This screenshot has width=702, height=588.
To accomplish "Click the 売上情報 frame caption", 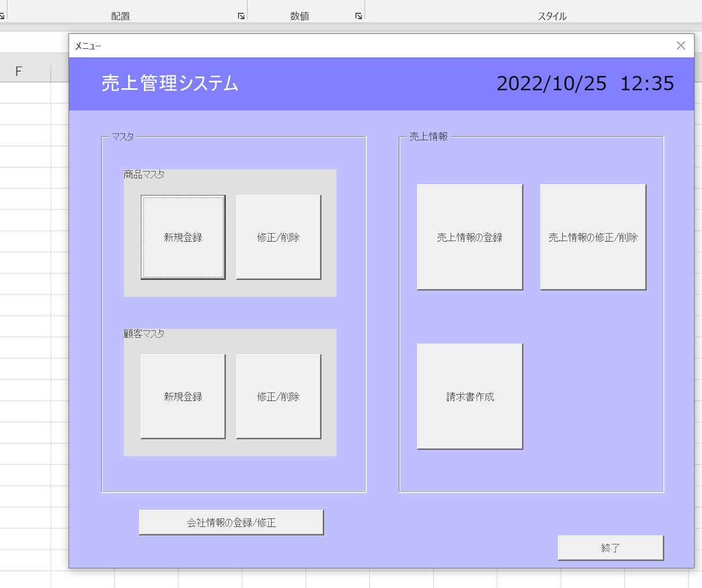I will [x=428, y=137].
